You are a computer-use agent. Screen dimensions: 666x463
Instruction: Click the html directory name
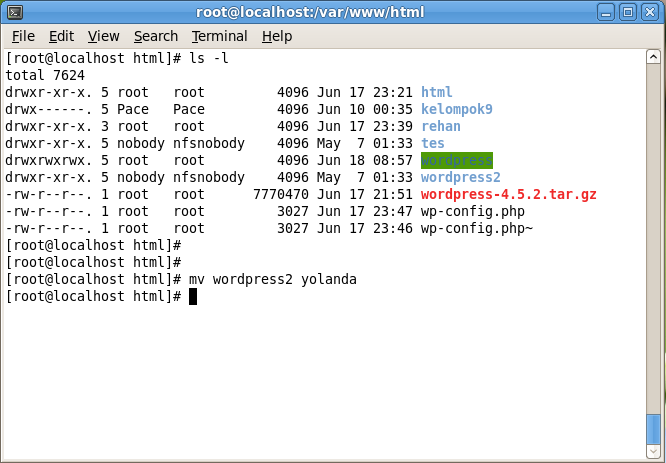pyautogui.click(x=437, y=92)
